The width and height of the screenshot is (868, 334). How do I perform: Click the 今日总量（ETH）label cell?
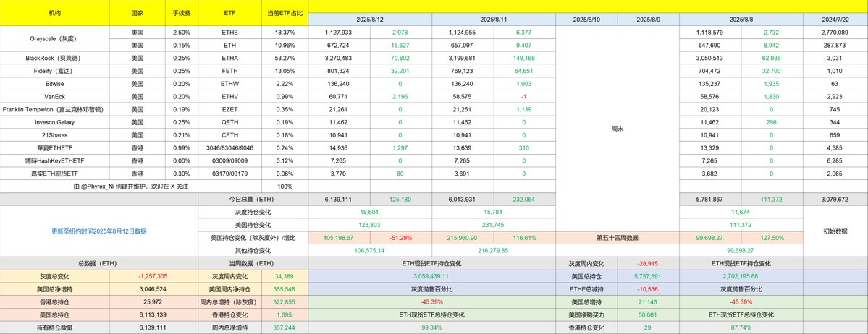[x=253, y=199]
